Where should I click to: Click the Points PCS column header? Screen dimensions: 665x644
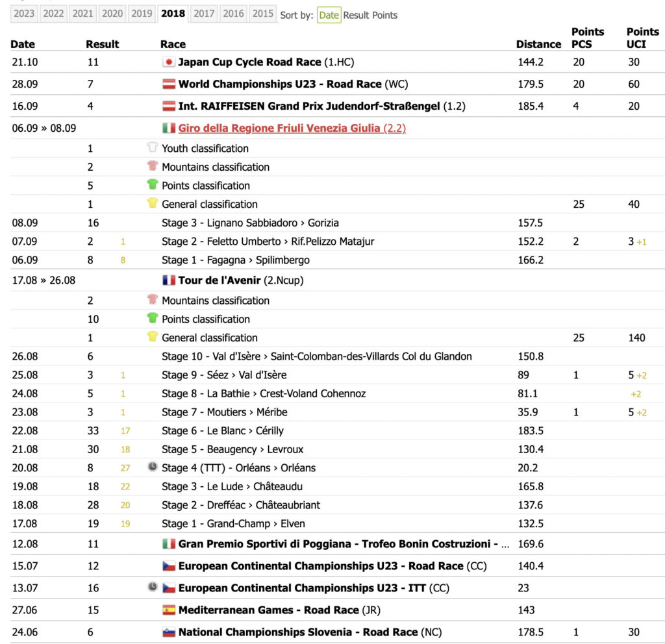pyautogui.click(x=587, y=38)
